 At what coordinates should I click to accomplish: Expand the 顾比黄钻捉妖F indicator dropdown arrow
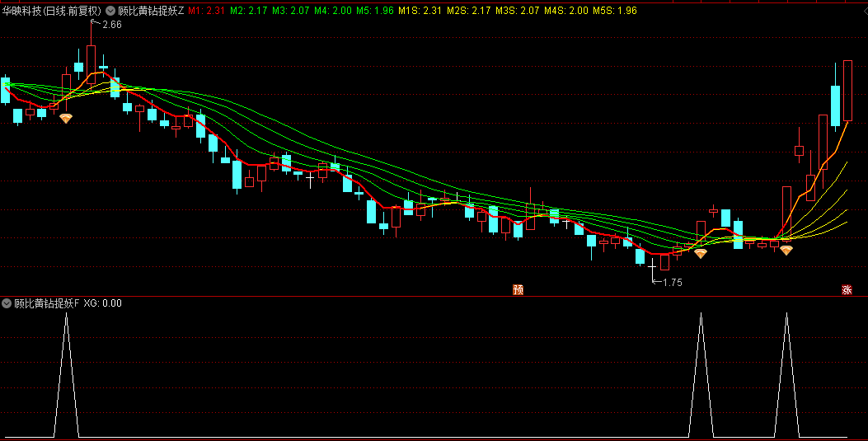click(7, 303)
